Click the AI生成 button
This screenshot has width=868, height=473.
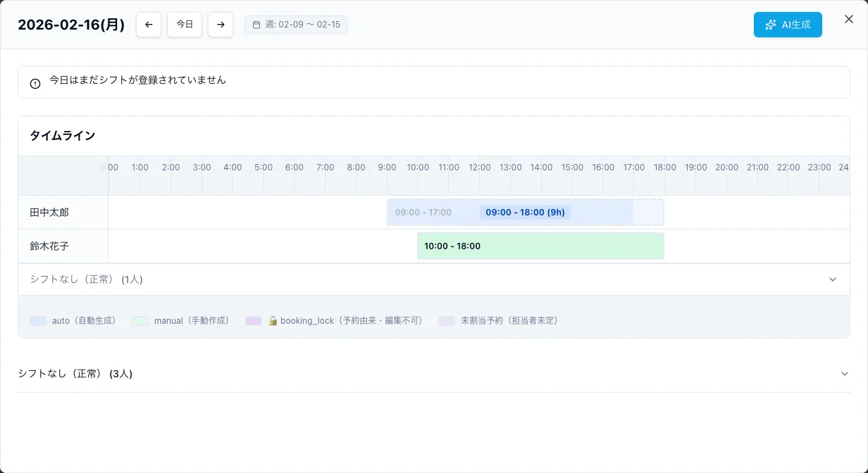[x=788, y=24]
